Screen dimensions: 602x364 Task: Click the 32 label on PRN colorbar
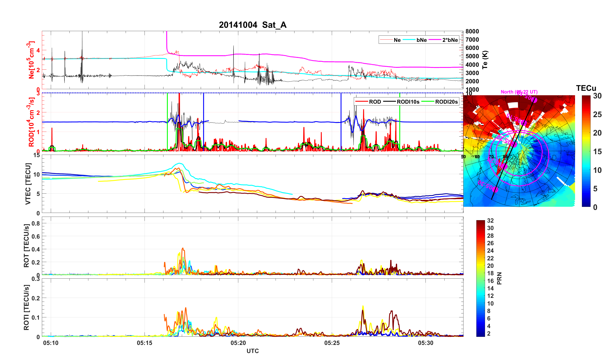(490, 221)
